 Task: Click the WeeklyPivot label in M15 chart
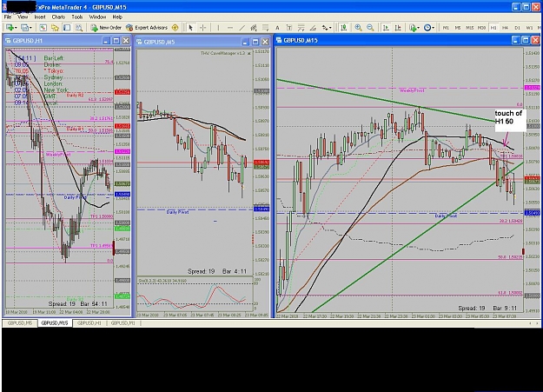(x=412, y=90)
